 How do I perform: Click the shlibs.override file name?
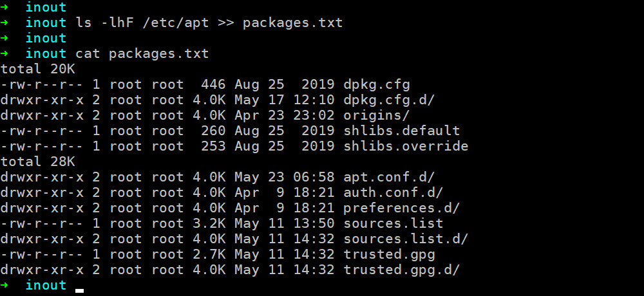point(406,146)
